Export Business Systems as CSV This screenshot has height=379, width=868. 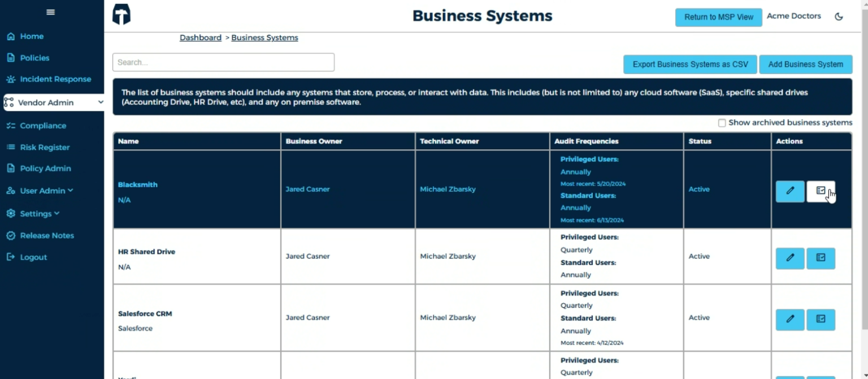(689, 64)
